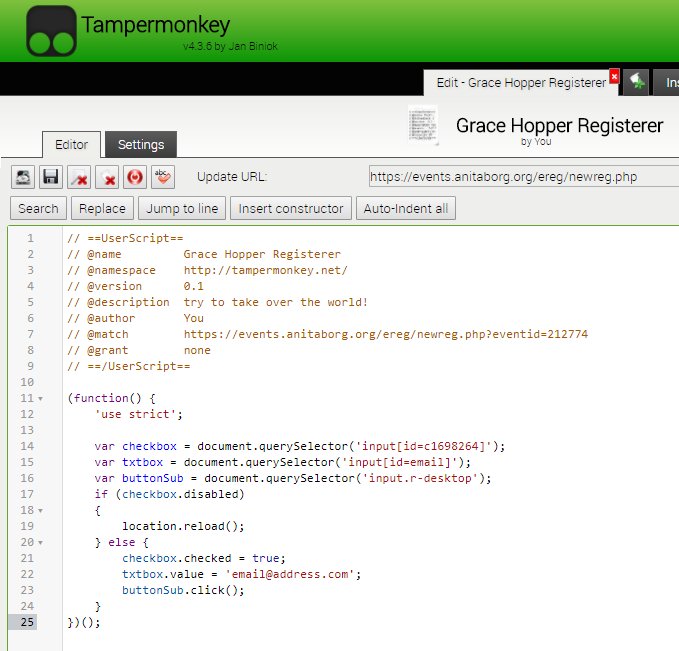
Task: Click the @version value '0.1'
Action: 193,286
